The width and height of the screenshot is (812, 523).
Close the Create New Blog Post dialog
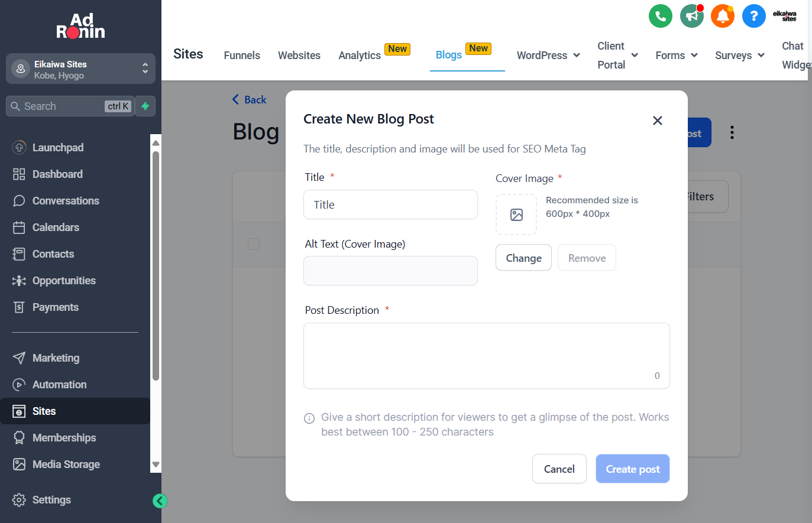pos(657,121)
